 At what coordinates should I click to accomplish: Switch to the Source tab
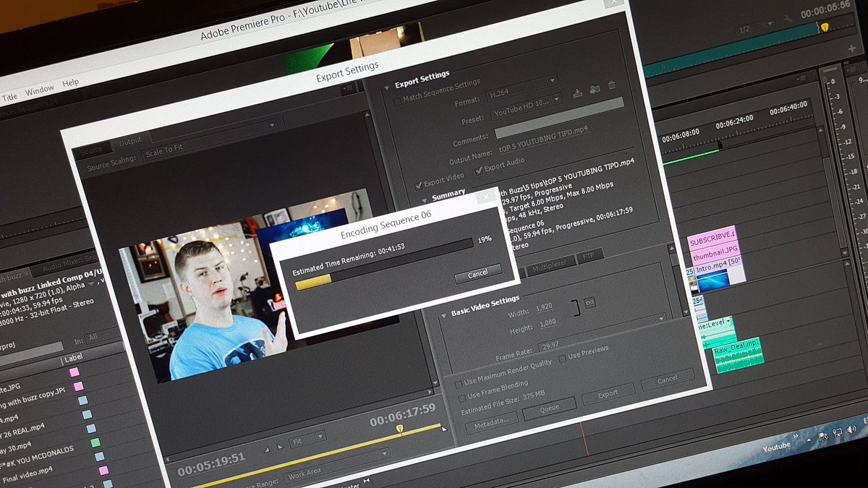91,150
